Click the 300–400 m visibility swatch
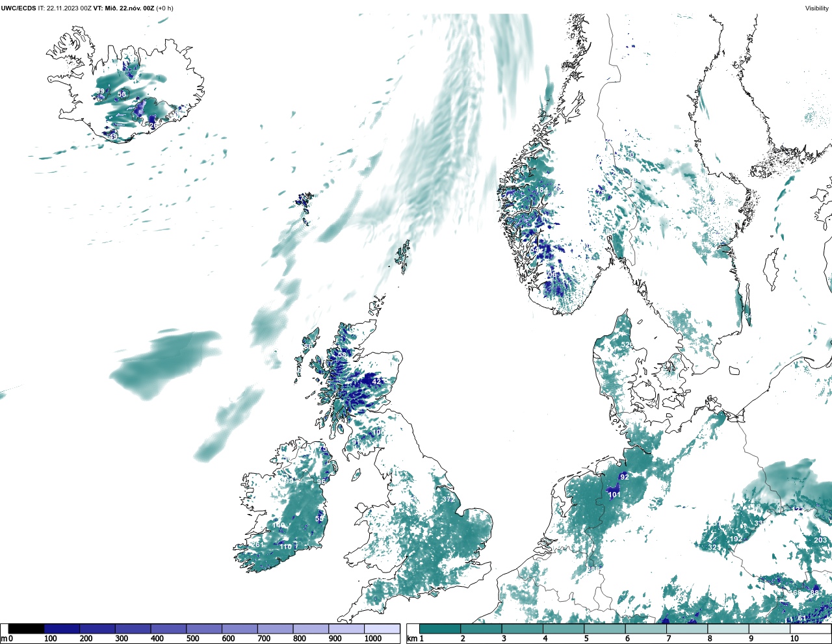This screenshot has height=644, width=832. click(x=133, y=628)
